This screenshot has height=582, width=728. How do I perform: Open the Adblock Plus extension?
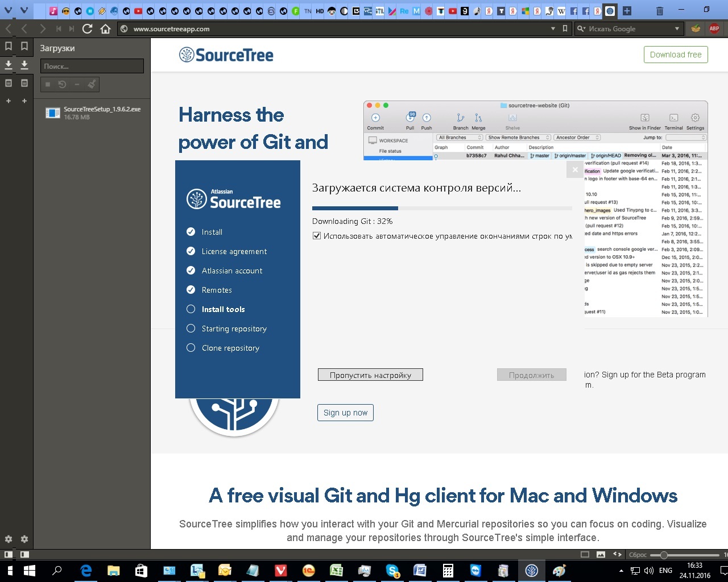714,28
